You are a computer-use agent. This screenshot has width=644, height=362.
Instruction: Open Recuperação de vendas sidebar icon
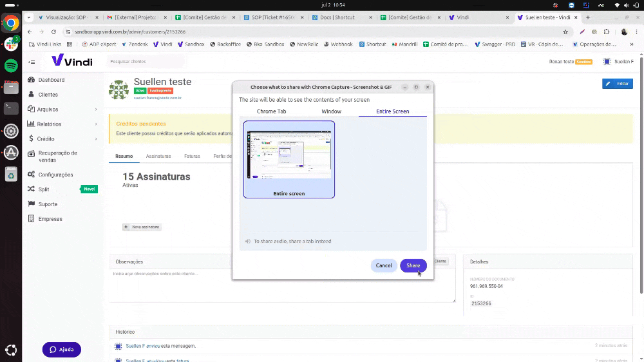(x=32, y=153)
